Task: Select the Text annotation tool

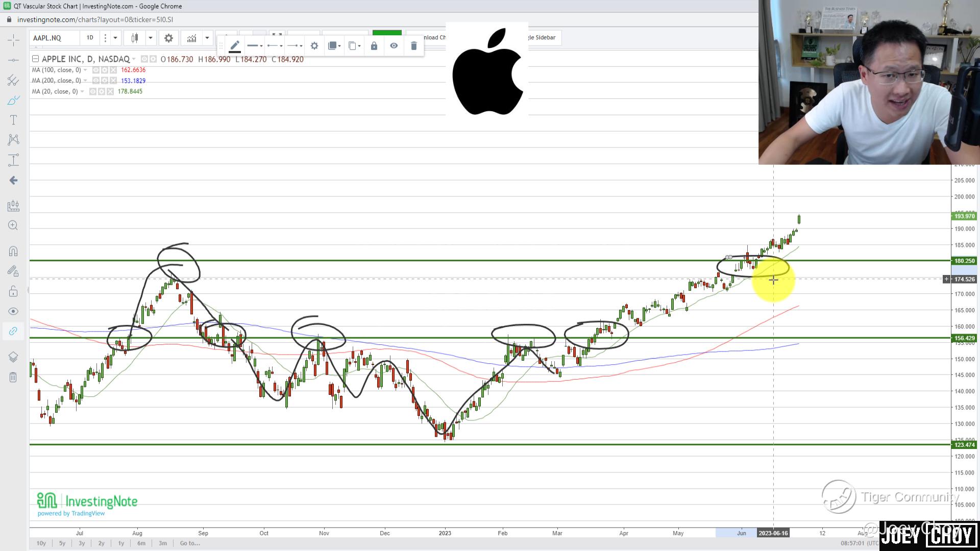Action: [13, 120]
